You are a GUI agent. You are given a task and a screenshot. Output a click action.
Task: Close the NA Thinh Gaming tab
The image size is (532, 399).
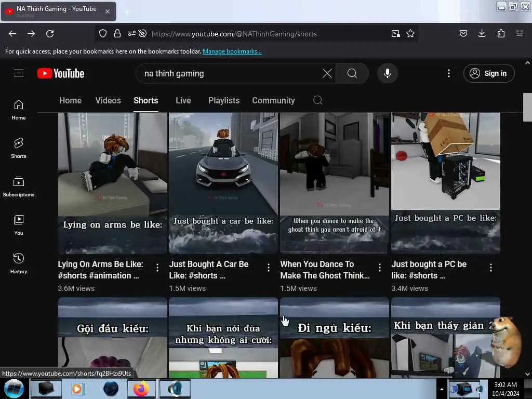(107, 11)
